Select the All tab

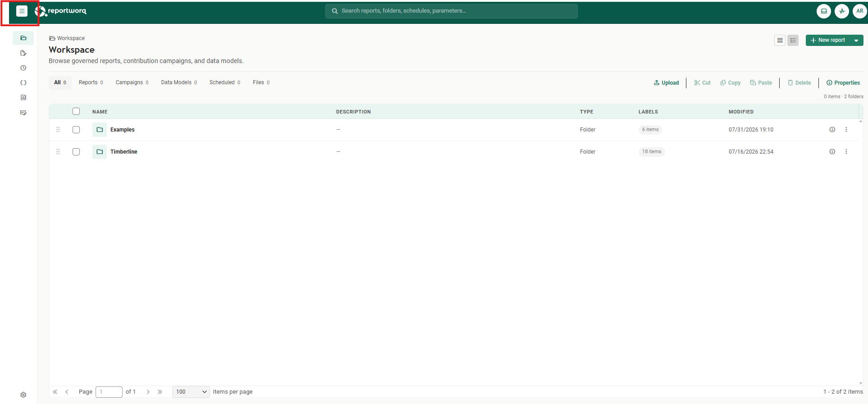pos(60,82)
